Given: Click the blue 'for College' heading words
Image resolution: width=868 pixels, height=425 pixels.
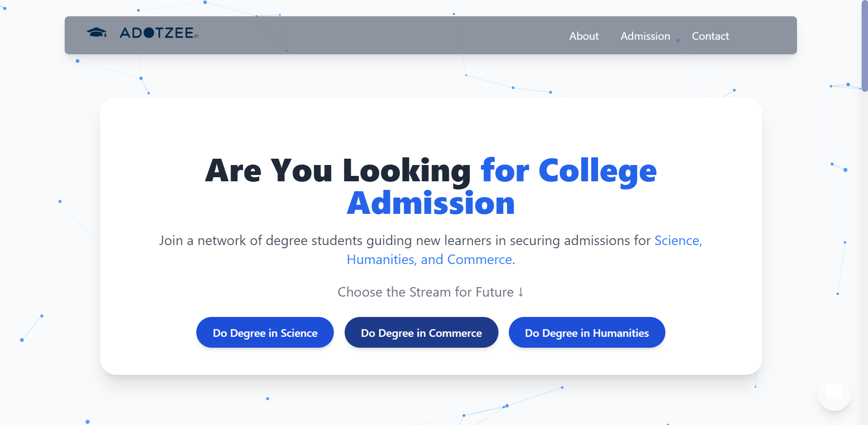Looking at the screenshot, I should 568,171.
